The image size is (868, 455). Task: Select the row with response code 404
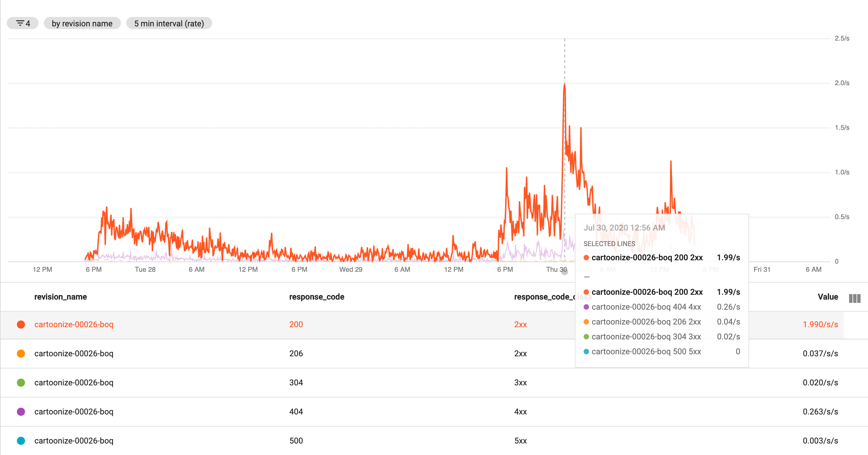(x=296, y=412)
